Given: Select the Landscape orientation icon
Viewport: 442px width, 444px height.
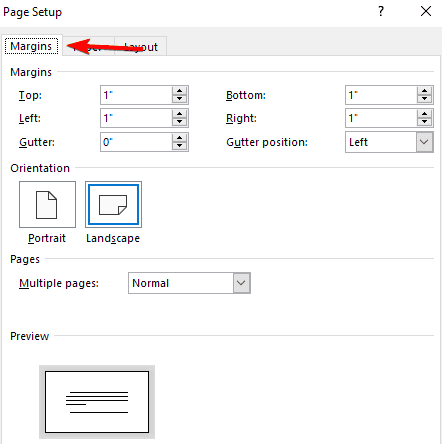Looking at the screenshot, I should coord(113,204).
